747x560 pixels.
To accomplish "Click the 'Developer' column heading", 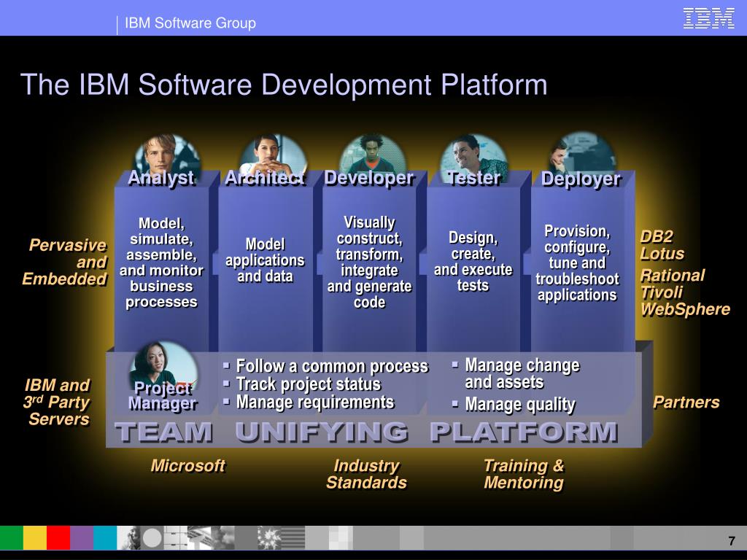I will [369, 178].
